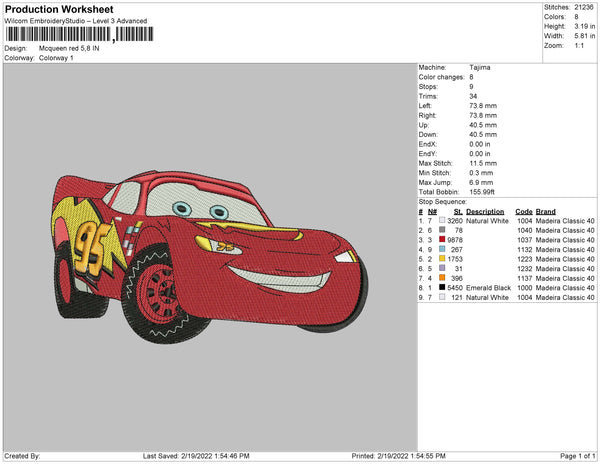Click the yellow swatch with 1753 stitches
Viewport: 600px width, 464px height.
click(x=442, y=258)
